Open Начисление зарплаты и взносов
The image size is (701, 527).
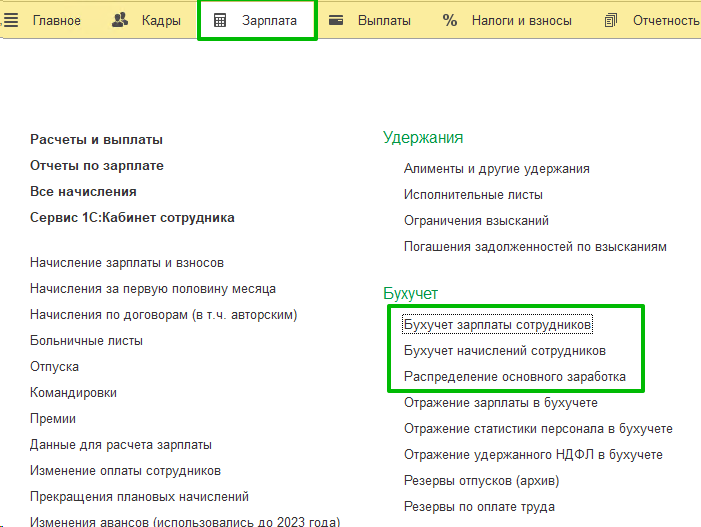click(127, 263)
